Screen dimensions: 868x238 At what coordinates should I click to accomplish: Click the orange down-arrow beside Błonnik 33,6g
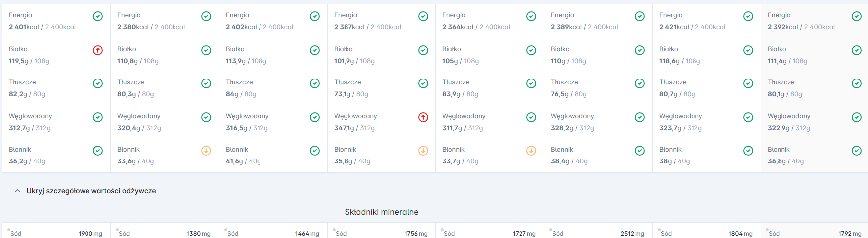[206, 151]
